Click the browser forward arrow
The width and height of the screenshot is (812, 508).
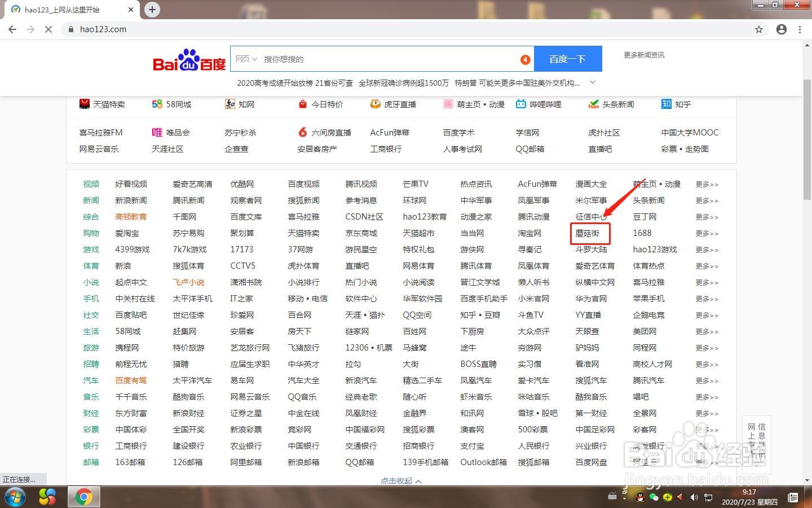tap(30, 29)
